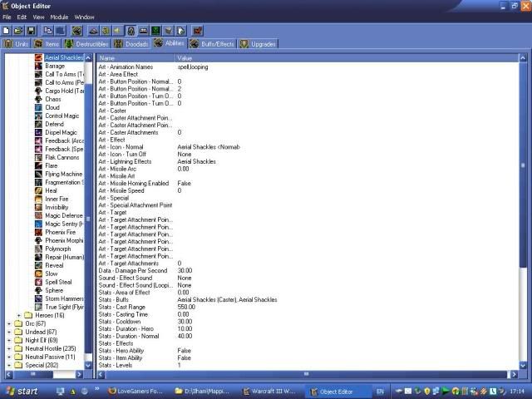Select the Slow ability icon
532x399 pixels.
tap(39, 273)
